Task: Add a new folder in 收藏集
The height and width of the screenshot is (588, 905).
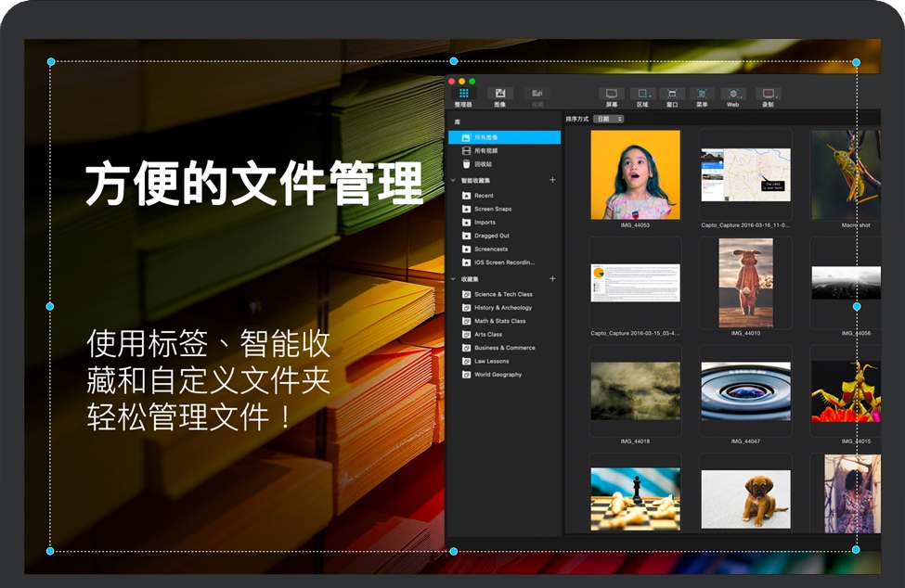Action: (x=552, y=278)
